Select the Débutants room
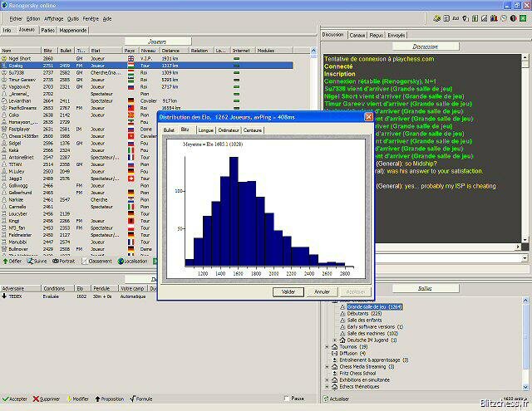The width and height of the screenshot is (532, 411). click(364, 313)
